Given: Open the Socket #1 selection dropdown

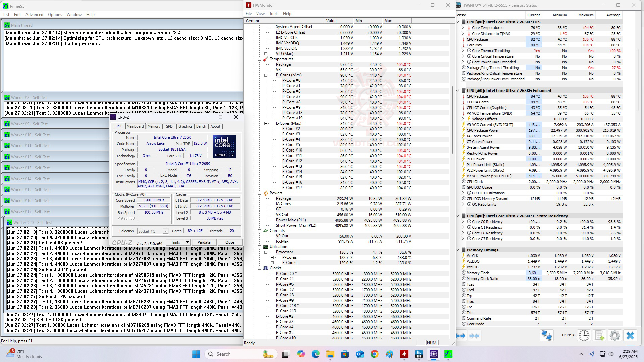Looking at the screenshot, I should pyautogui.click(x=165, y=231).
